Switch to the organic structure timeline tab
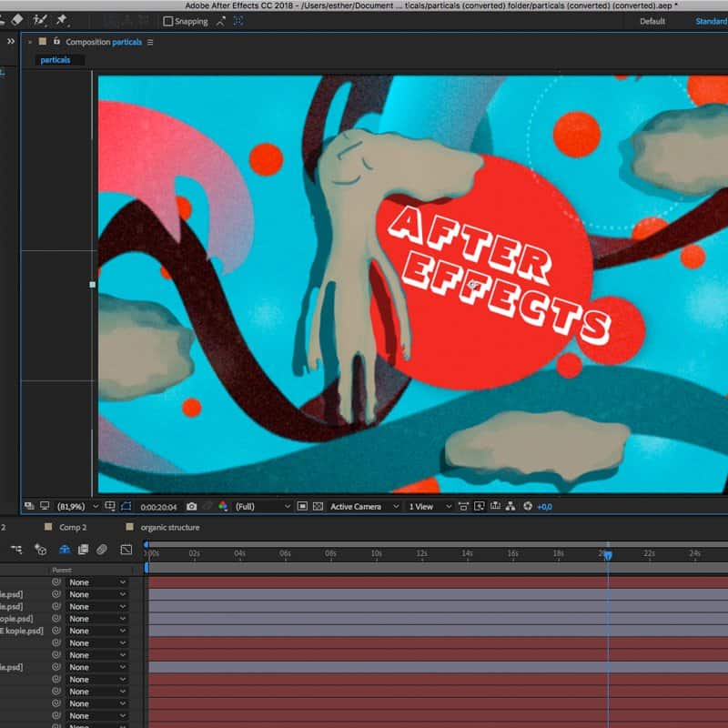The width and height of the screenshot is (728, 728). [x=170, y=528]
